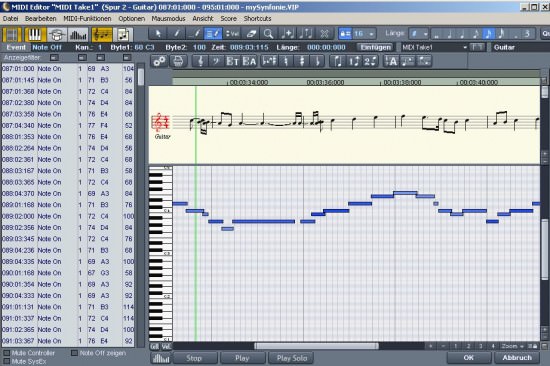
Task: Select the bass clef score icon
Action: [216, 61]
